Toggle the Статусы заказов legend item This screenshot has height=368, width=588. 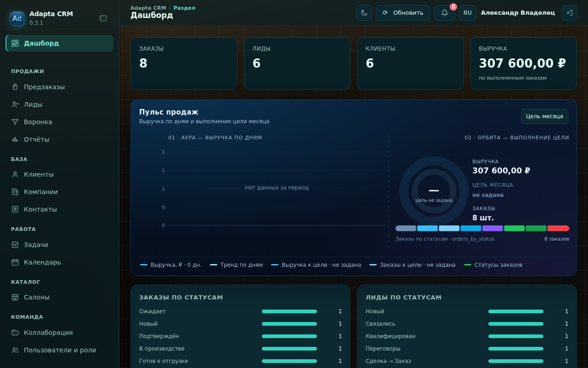pos(493,265)
